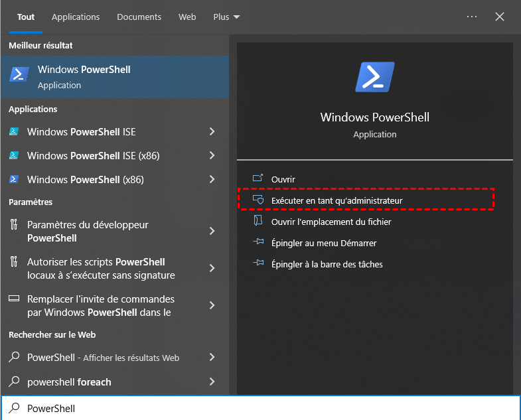Open the three-dots options menu
This screenshot has width=521, height=420.
(472, 17)
